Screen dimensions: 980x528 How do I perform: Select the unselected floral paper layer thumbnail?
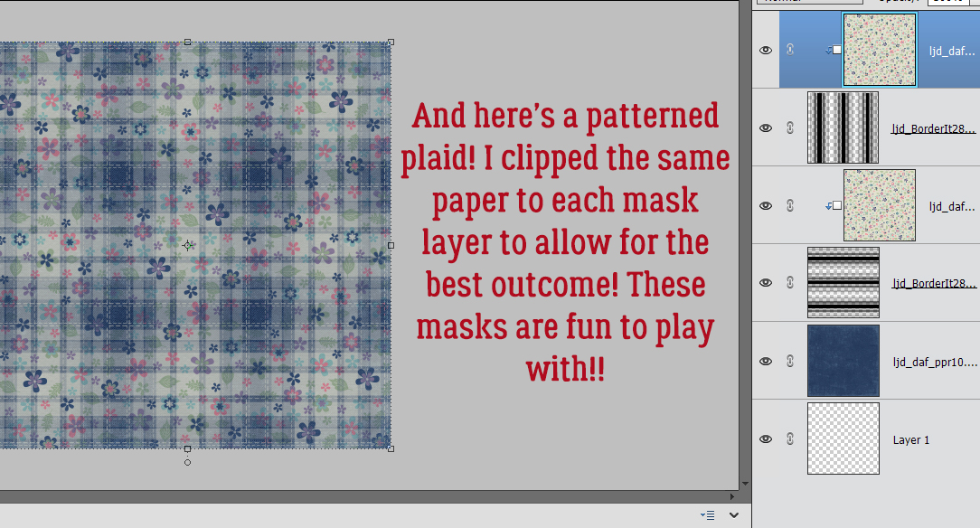coord(880,205)
